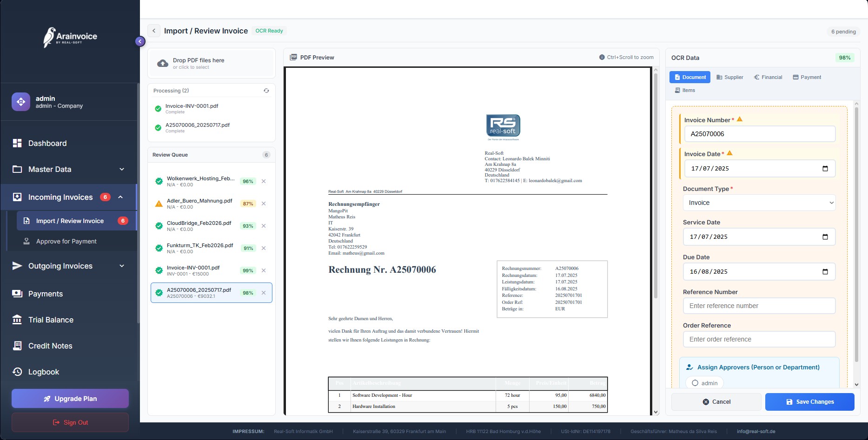The width and height of the screenshot is (868, 440).
Task: Click the Reference Number input field
Action: (x=759, y=306)
